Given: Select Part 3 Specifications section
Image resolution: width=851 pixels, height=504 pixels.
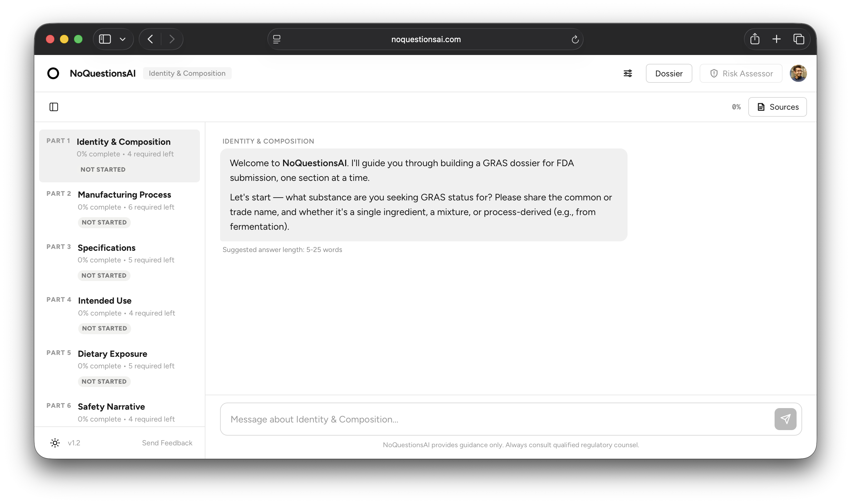Looking at the screenshot, I should (x=119, y=261).
